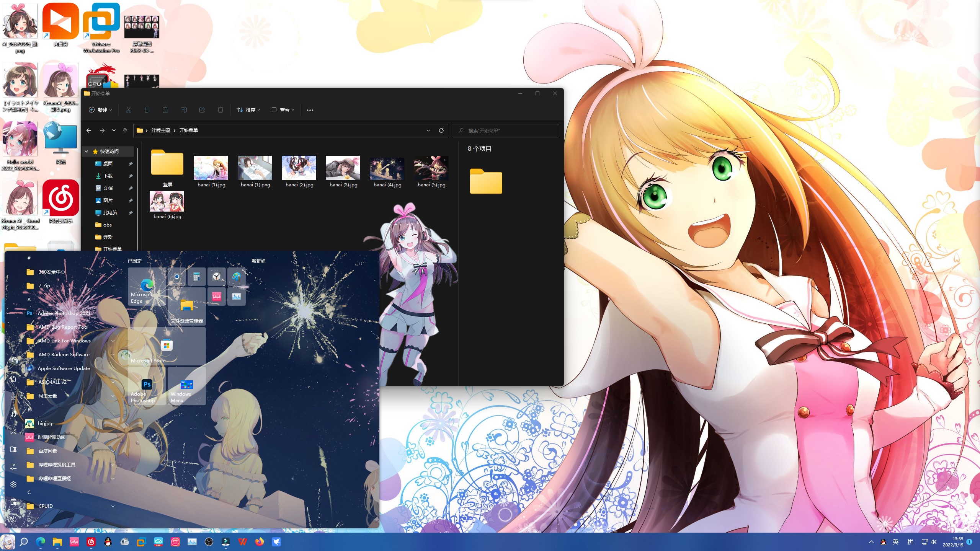Click the OBS Studio taskbar icon
The width and height of the screenshot is (980, 551).
tap(209, 542)
